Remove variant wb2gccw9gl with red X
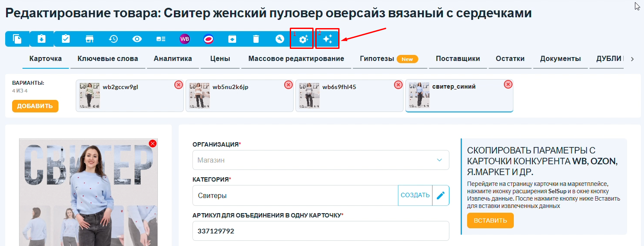Screen dimensions: 644x246 pos(178,85)
